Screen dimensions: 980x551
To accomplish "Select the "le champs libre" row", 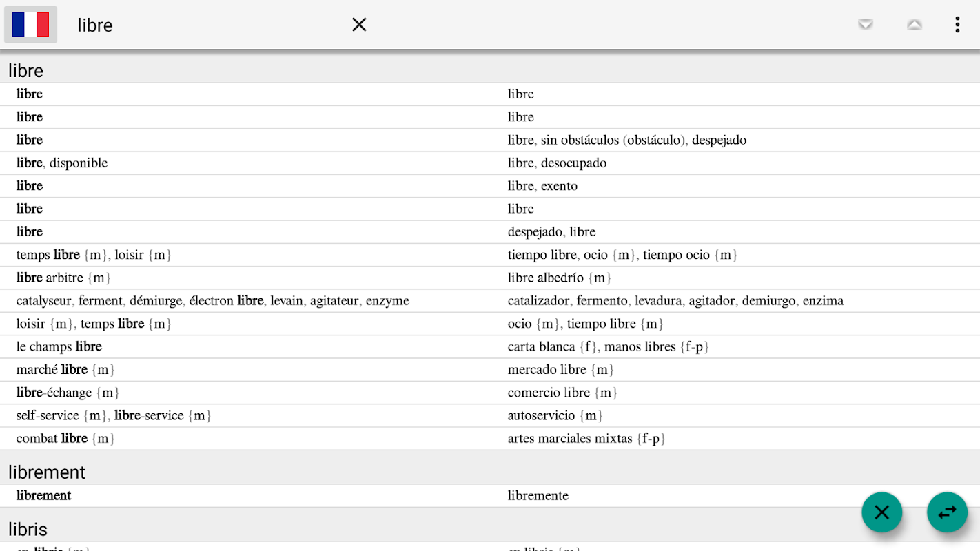I will 59,346.
